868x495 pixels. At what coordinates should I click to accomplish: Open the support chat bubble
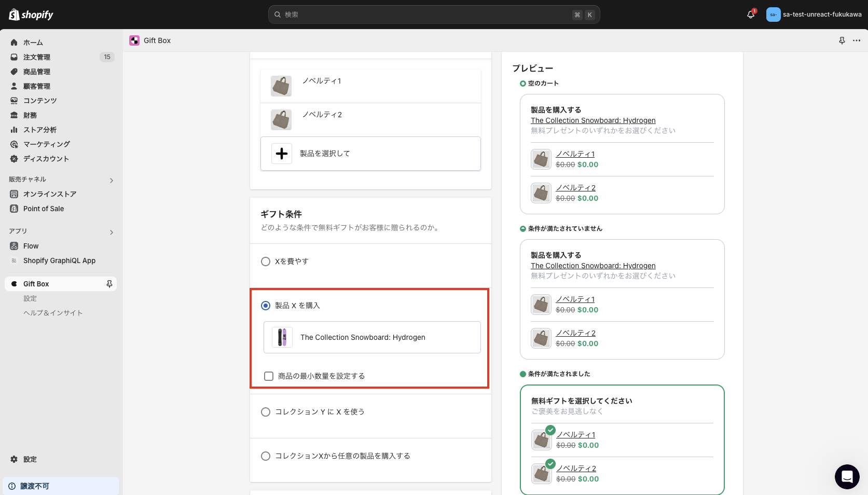click(x=847, y=477)
